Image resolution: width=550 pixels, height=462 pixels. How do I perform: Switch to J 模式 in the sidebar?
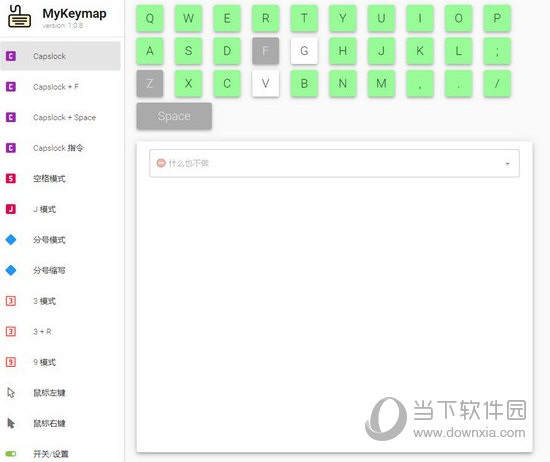click(60, 209)
